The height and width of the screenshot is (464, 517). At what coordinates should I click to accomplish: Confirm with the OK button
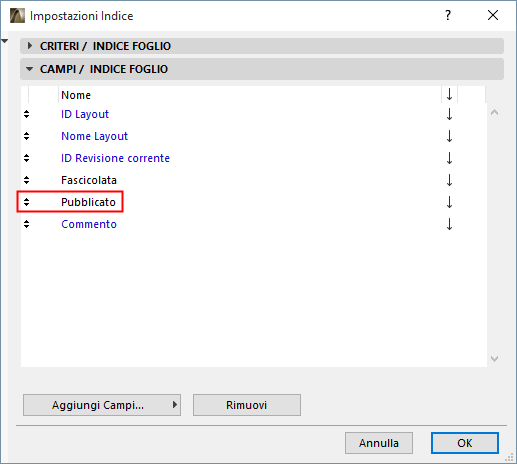465,443
